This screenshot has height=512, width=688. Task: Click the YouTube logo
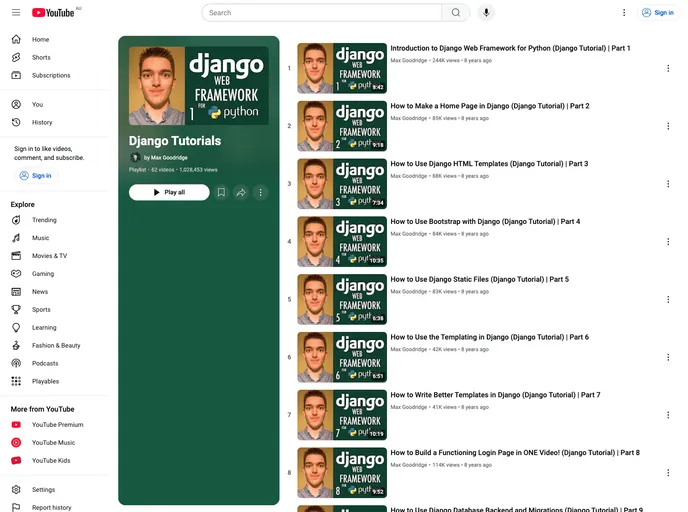53,13
